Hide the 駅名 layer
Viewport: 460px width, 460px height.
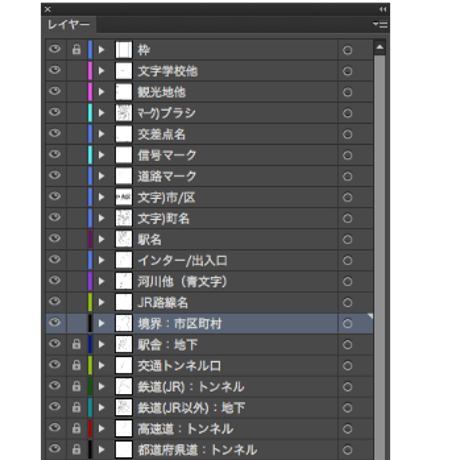point(55,238)
